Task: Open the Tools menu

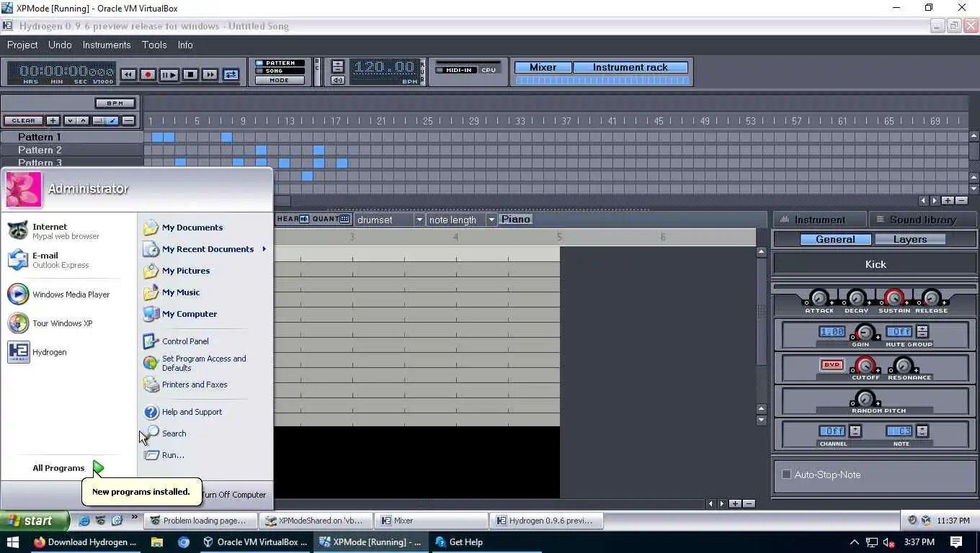Action: click(154, 45)
